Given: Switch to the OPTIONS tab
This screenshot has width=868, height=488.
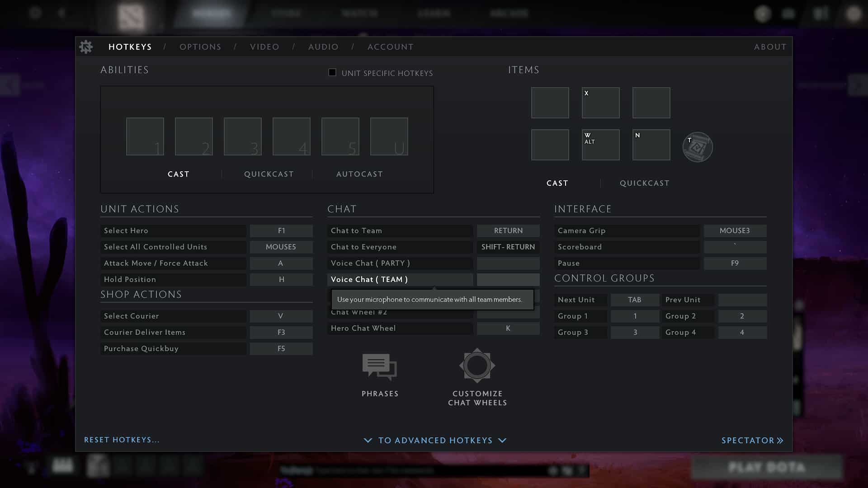Looking at the screenshot, I should click(200, 47).
